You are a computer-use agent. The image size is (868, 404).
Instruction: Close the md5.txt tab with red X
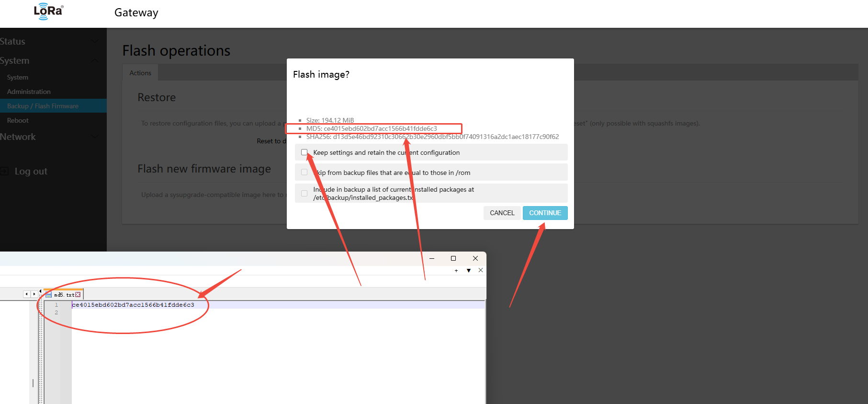coord(78,295)
